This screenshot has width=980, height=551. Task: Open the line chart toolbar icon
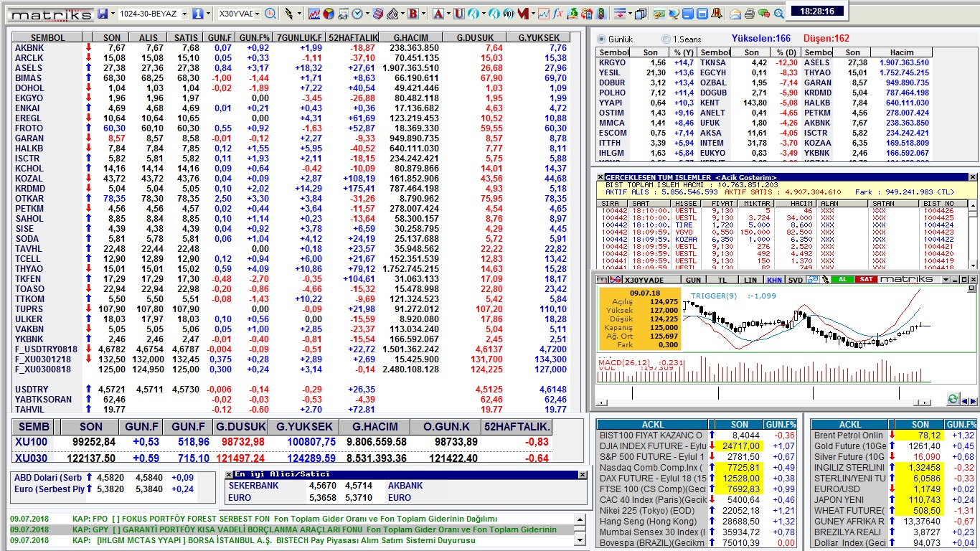click(x=314, y=14)
